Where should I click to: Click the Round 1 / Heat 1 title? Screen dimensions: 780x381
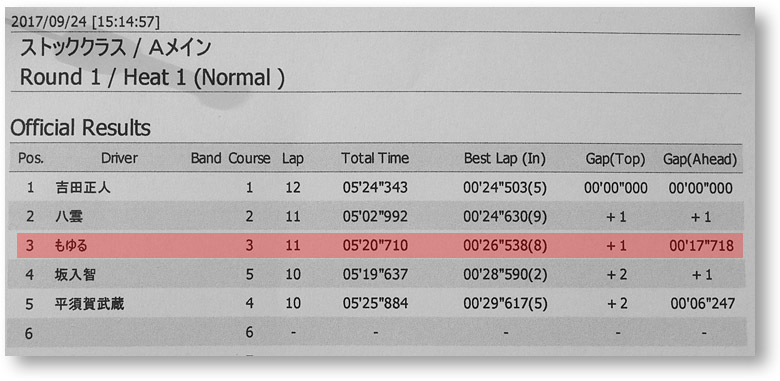(x=152, y=78)
